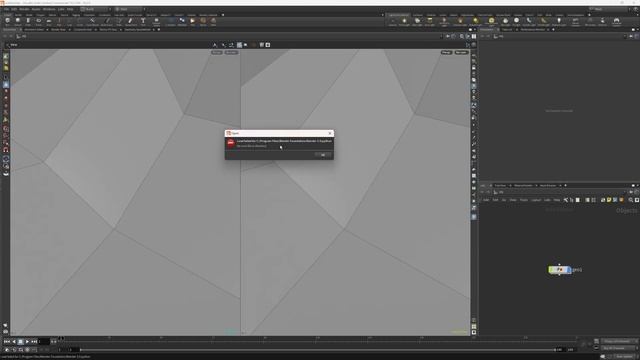The width and height of the screenshot is (640, 360).
Task: Open camera menu in left viewport
Action: 231,52
